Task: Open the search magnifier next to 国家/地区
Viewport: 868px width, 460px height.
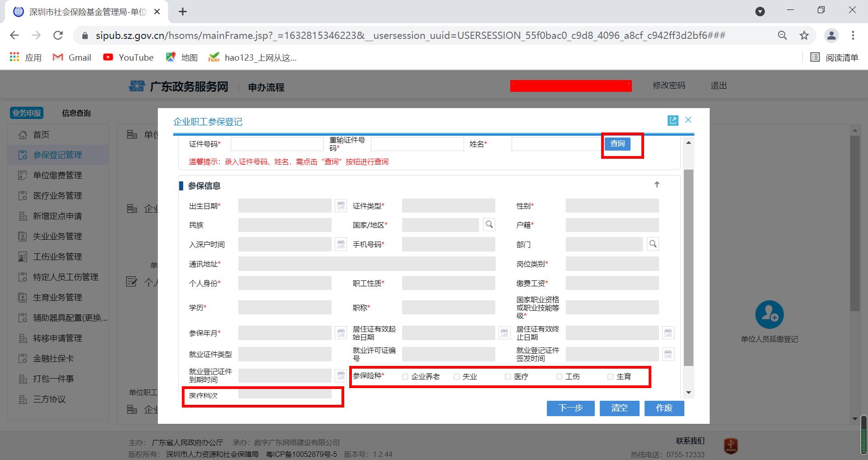Action: click(489, 224)
